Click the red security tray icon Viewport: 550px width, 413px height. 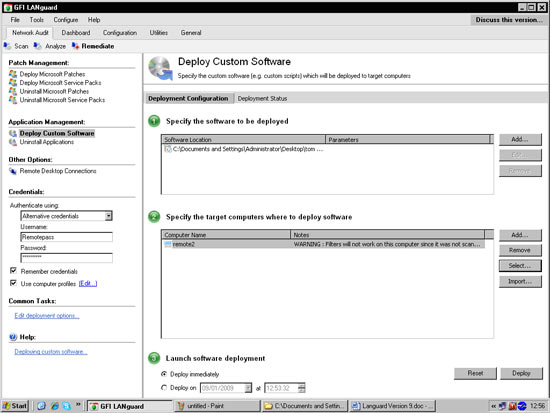pos(512,406)
